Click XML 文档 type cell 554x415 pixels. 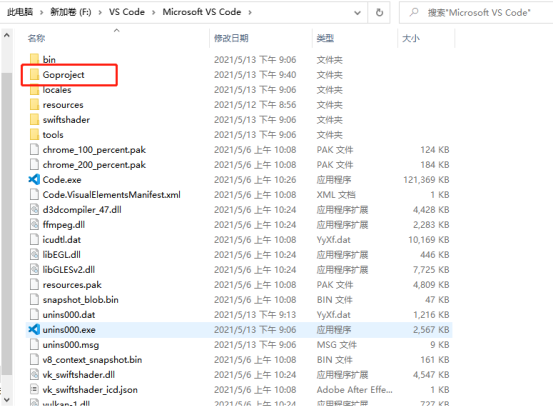(x=336, y=195)
